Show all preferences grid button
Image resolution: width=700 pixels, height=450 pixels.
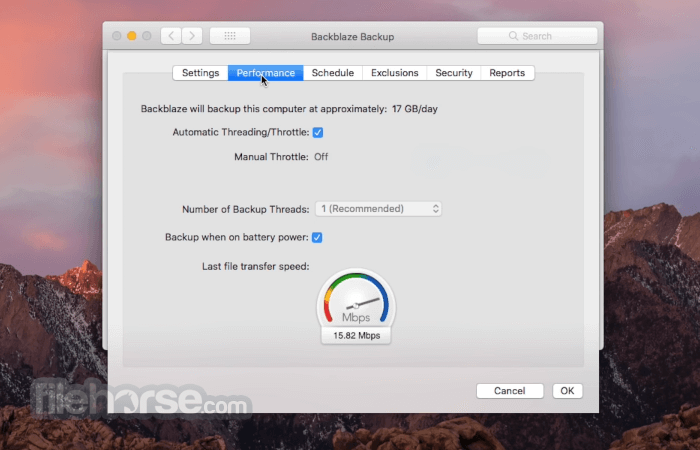[230, 36]
